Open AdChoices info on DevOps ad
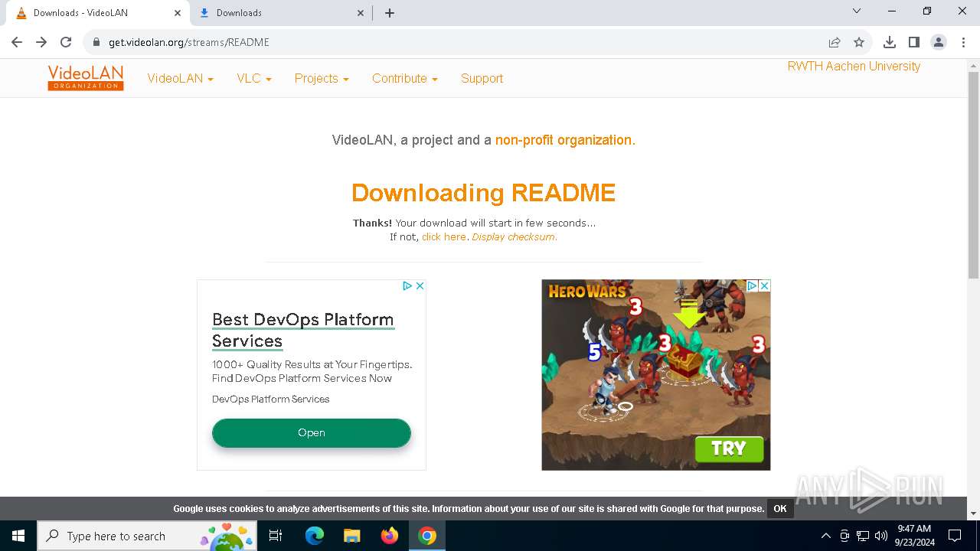980x551 pixels. click(408, 285)
